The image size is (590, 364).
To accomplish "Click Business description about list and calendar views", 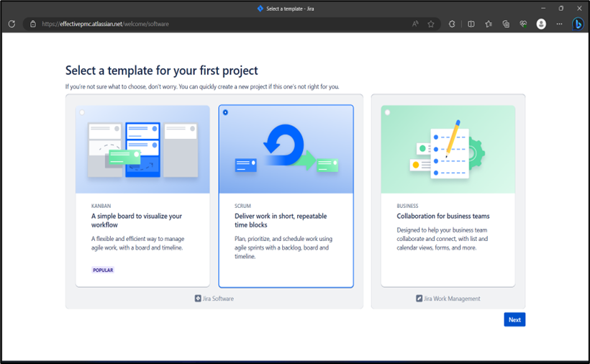I will pyautogui.click(x=442, y=239).
